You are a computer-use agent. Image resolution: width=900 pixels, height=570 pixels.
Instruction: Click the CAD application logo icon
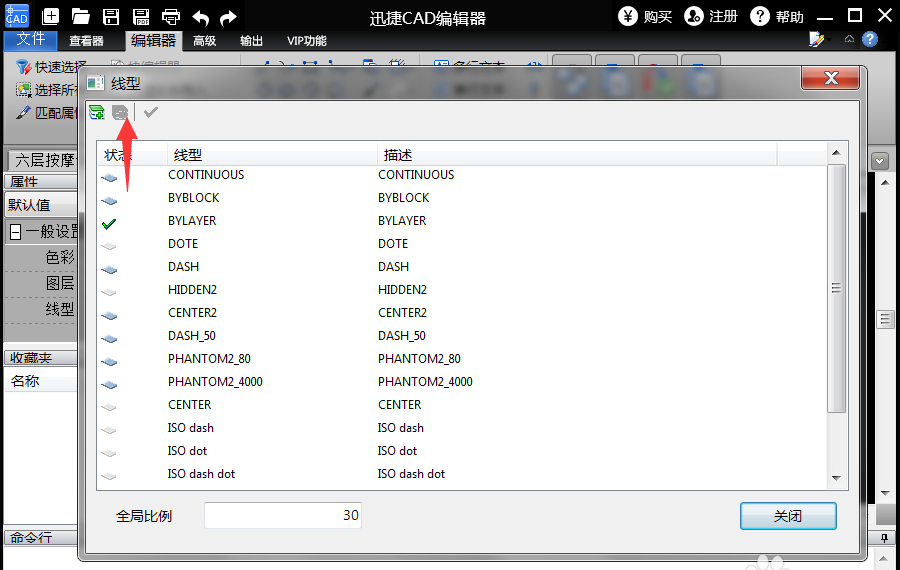[x=17, y=15]
